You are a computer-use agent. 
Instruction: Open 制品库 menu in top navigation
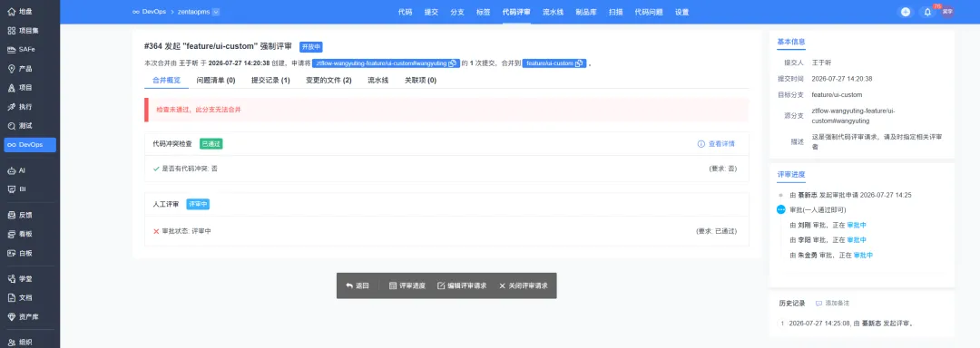[x=586, y=12]
